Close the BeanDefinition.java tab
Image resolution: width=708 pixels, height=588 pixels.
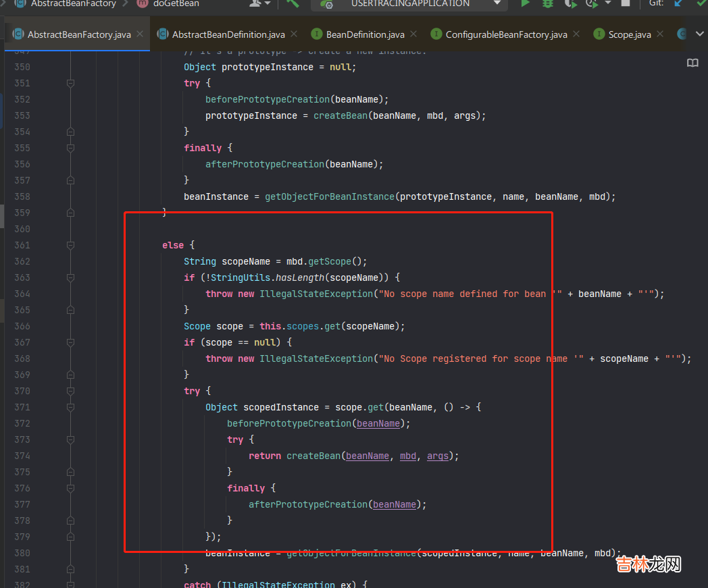click(x=413, y=34)
